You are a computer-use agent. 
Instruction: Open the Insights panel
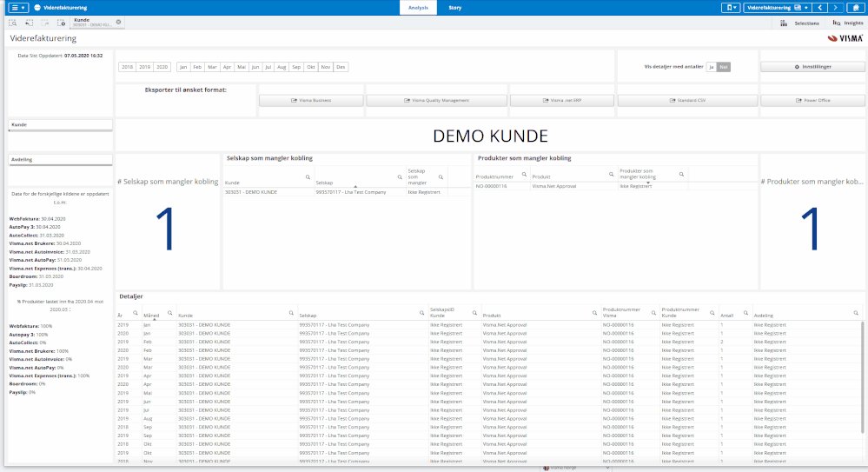pyautogui.click(x=847, y=23)
